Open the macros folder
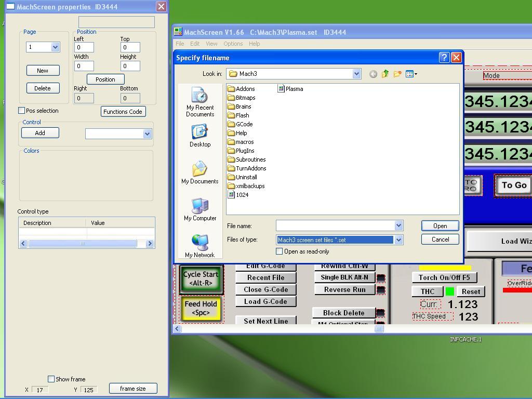This screenshot has width=532, height=399. [241, 142]
